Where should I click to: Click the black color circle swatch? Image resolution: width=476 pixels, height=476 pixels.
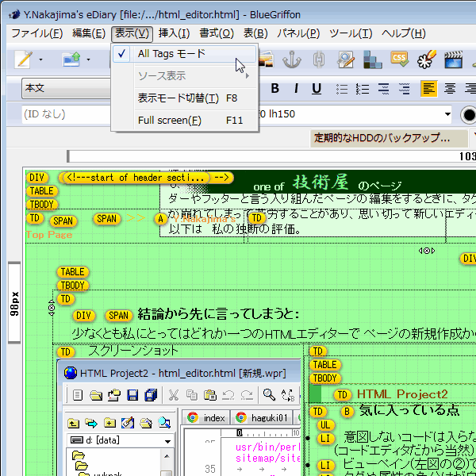[x=469, y=115]
